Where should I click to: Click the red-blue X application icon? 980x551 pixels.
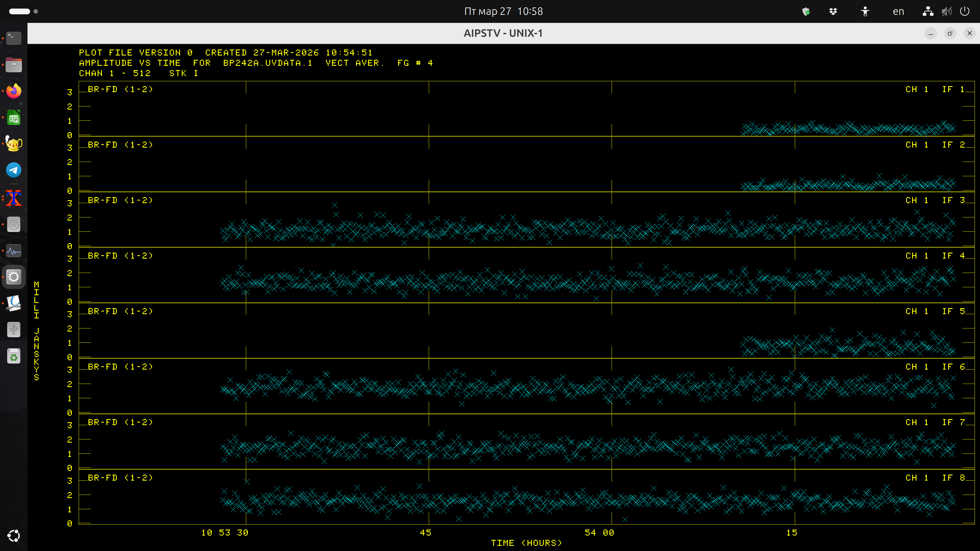(x=14, y=198)
